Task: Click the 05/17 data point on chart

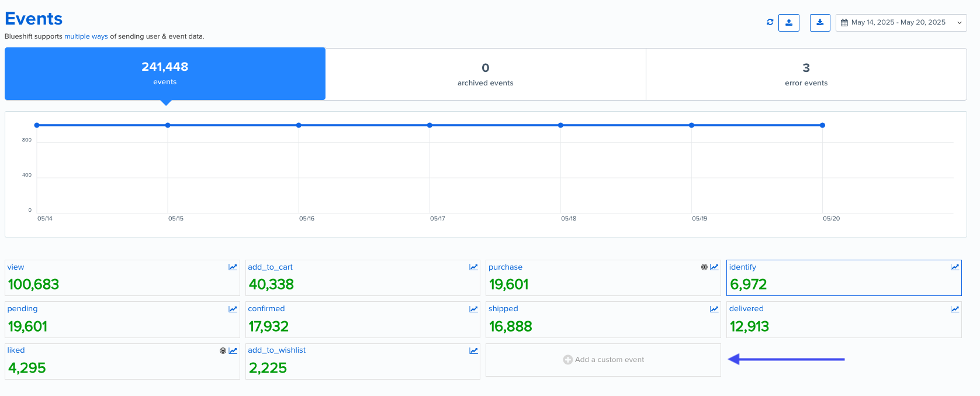Action: pyautogui.click(x=430, y=125)
